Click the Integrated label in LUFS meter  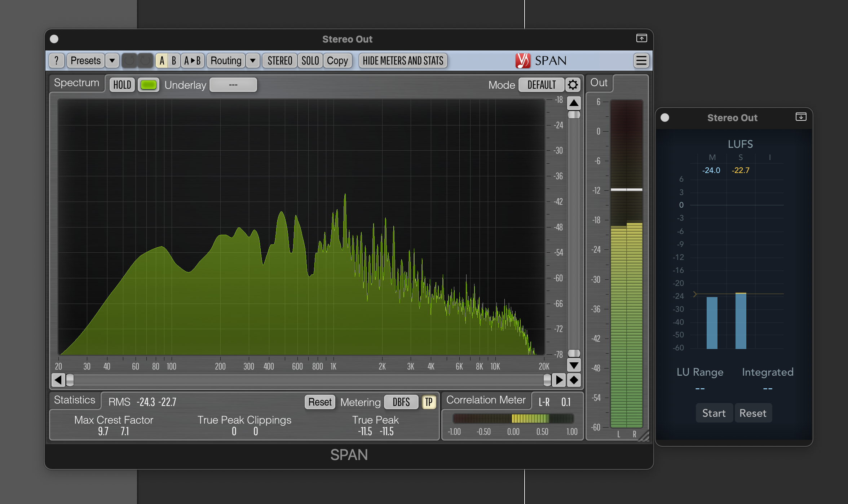(x=768, y=372)
